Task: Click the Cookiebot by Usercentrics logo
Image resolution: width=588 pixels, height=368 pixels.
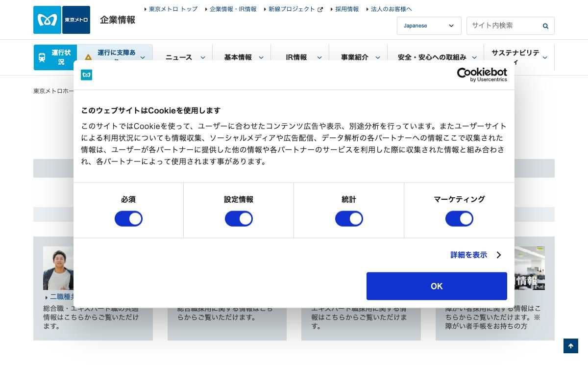Action: [x=482, y=75]
